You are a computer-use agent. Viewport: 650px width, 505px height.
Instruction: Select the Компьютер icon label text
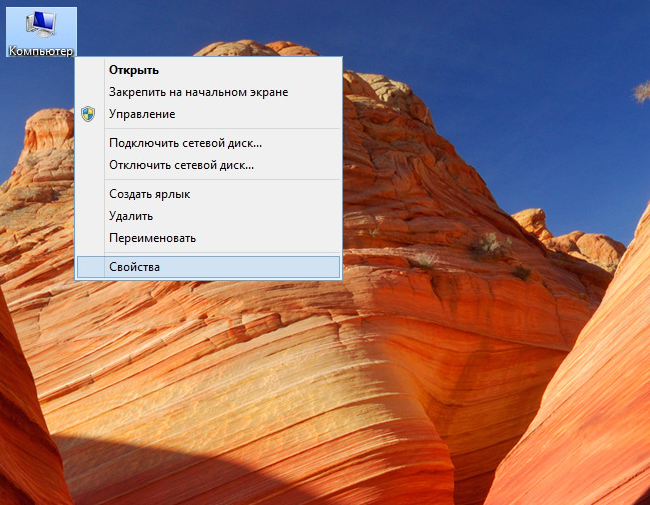(41, 50)
